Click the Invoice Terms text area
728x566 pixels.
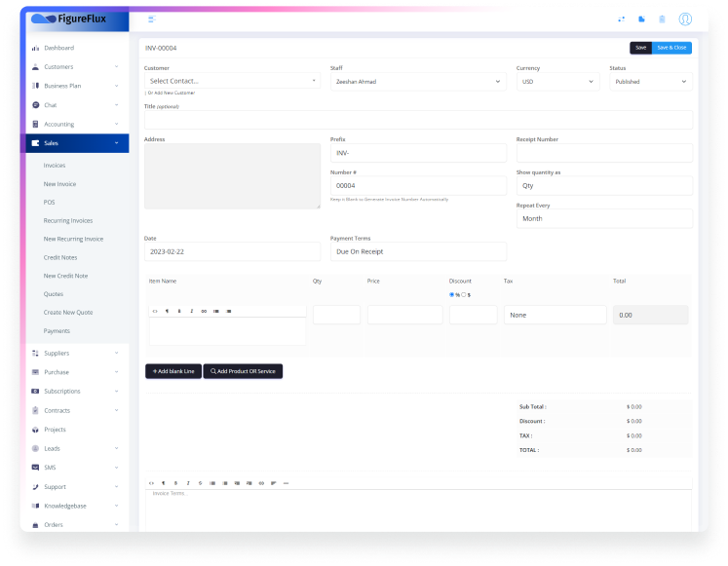pyautogui.click(x=418, y=510)
